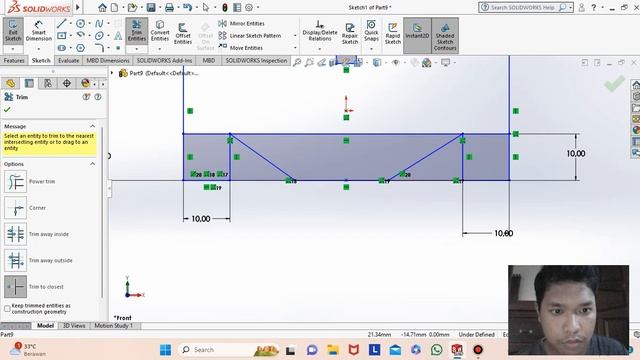Click the Rapid Sketch tool
This screenshot has height=360, width=640.
click(x=393, y=33)
